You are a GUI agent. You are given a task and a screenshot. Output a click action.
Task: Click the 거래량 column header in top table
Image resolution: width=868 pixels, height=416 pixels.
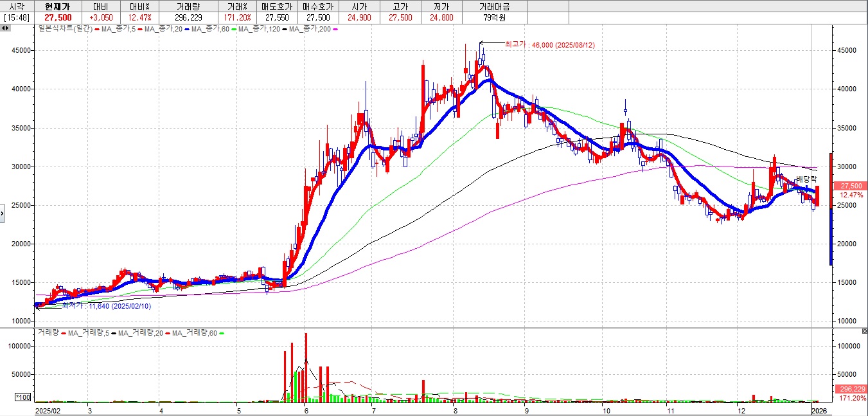coord(188,6)
